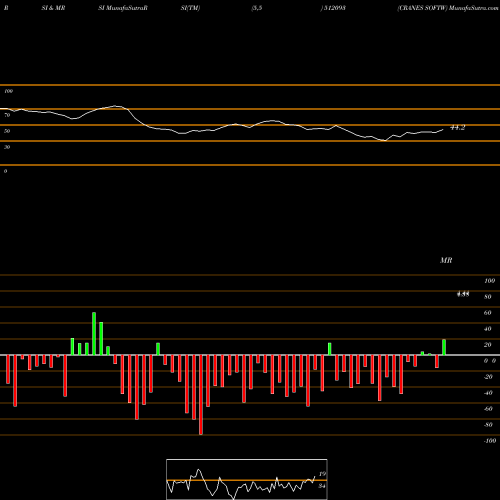The image size is (500, 500).
Task: Click the 512093 stock code in the header
Action: (334, 8)
